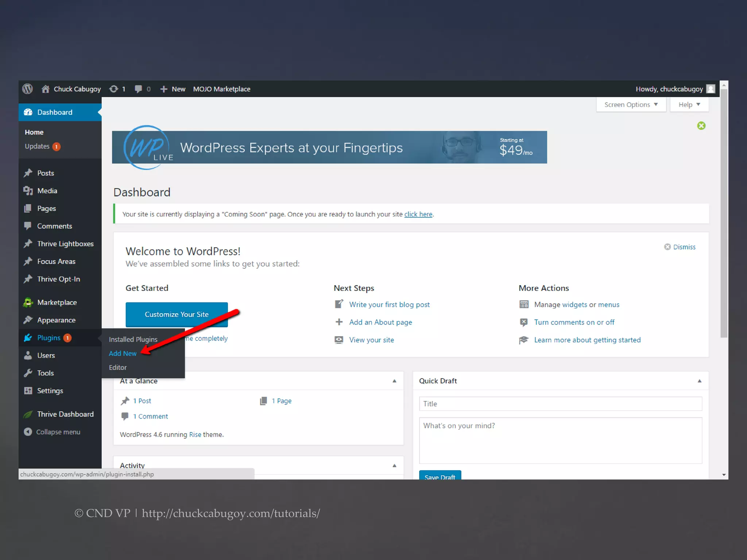Click the home icon beside Chuck Cabugoy
The image size is (747, 560).
pos(45,89)
